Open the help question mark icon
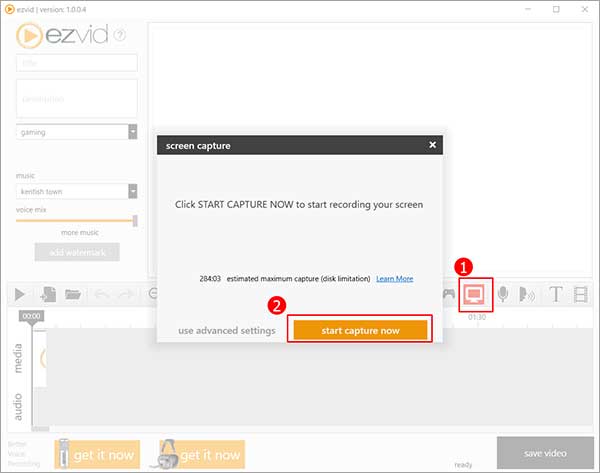600x473 pixels. click(x=120, y=36)
